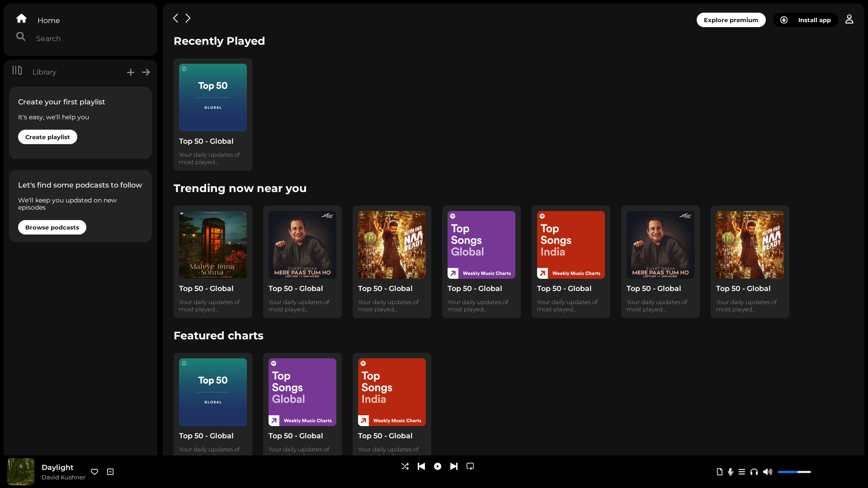Click the Create playlist button

[47, 137]
